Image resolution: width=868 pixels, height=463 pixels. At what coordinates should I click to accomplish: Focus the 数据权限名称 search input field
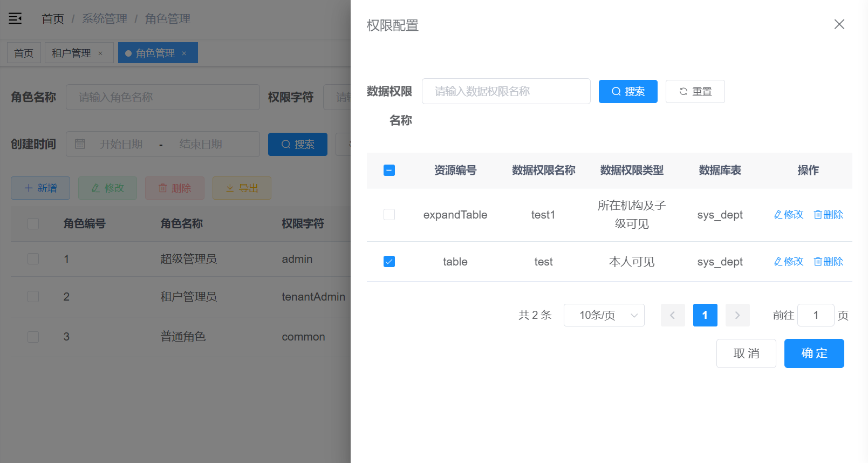506,91
